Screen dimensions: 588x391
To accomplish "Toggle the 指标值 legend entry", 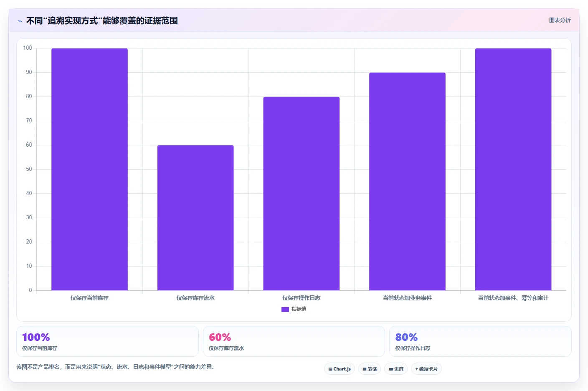I will point(294,309).
